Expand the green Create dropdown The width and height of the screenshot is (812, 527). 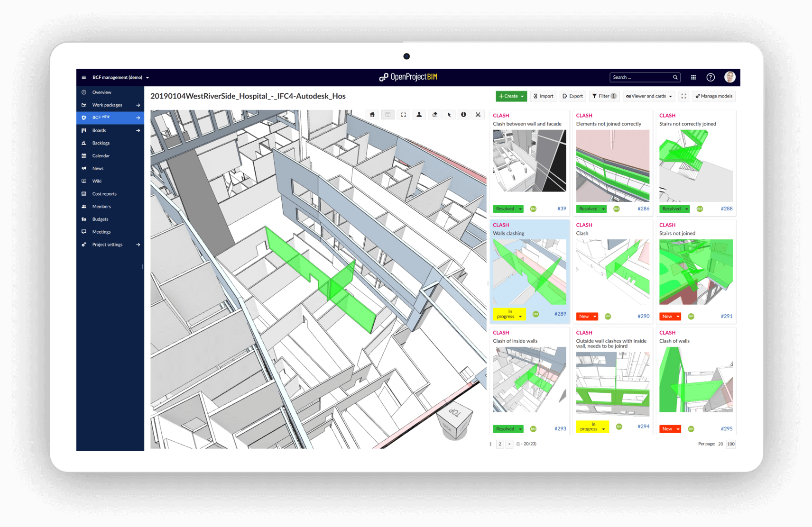pyautogui.click(x=511, y=96)
